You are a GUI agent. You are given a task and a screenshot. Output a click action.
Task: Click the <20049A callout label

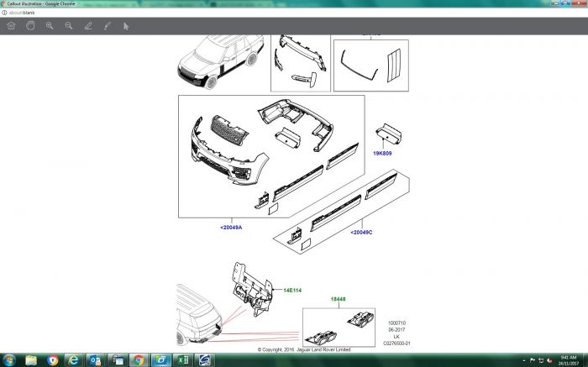point(231,228)
